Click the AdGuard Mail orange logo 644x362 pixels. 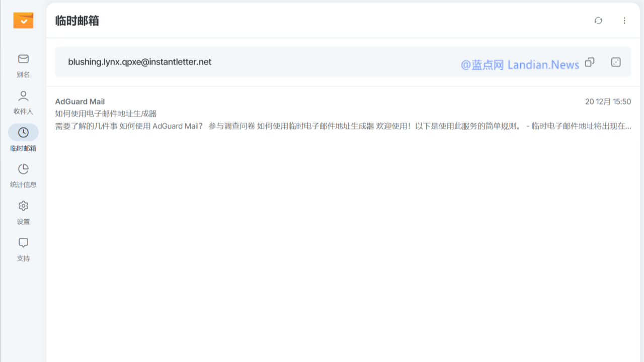tap(23, 20)
